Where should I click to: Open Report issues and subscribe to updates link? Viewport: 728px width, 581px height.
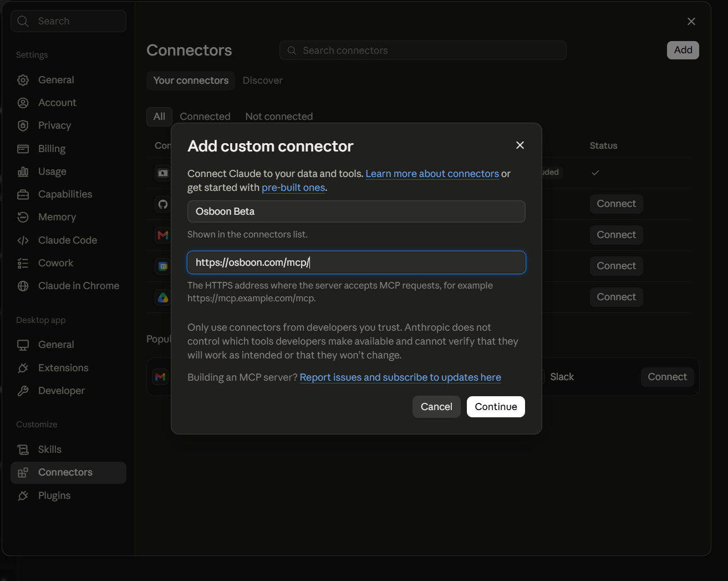click(400, 377)
